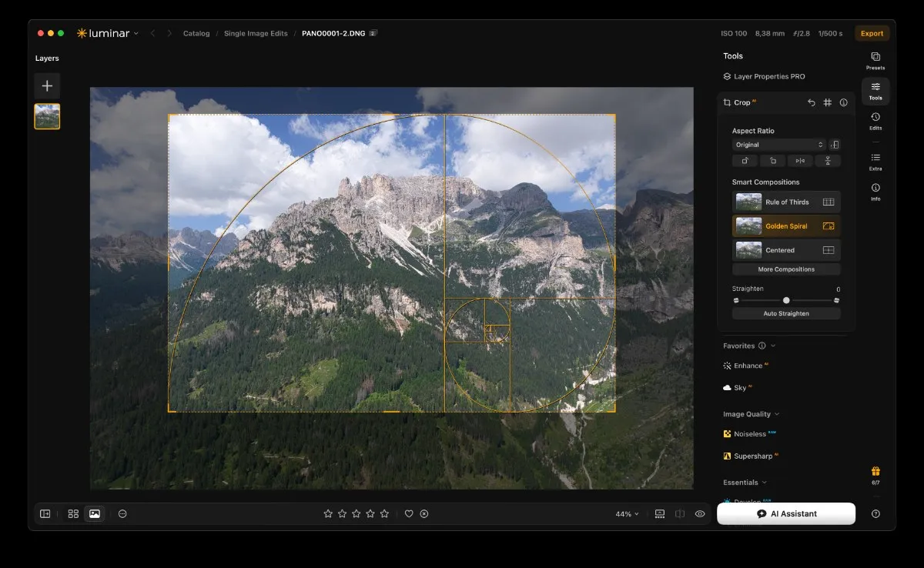
Task: Go back with the left arrow
Action: [x=152, y=33]
